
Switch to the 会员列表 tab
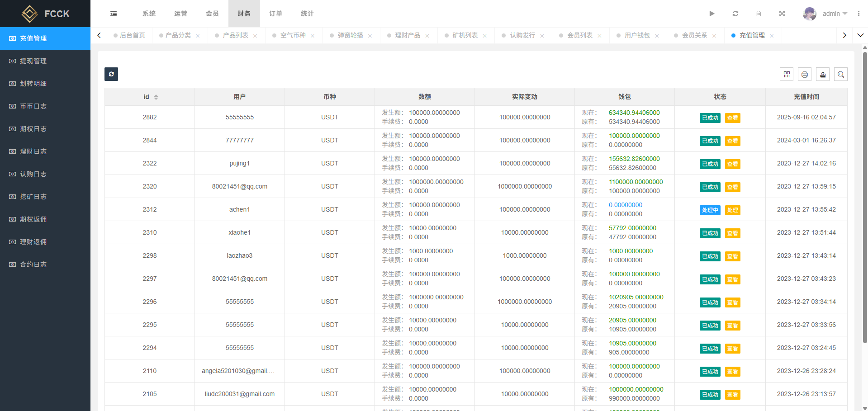[580, 35]
